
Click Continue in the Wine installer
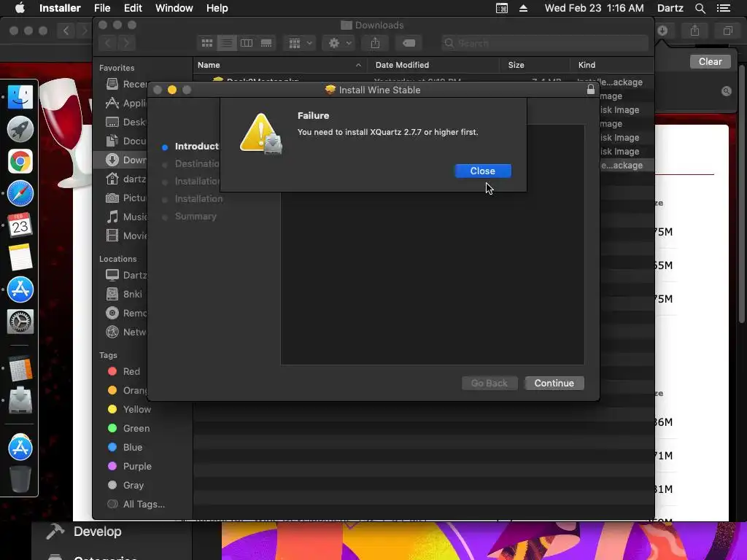[x=554, y=383]
